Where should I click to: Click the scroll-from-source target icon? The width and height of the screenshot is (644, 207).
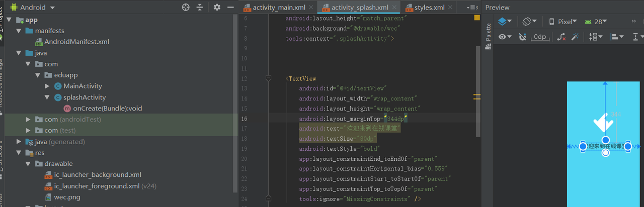coord(186,7)
